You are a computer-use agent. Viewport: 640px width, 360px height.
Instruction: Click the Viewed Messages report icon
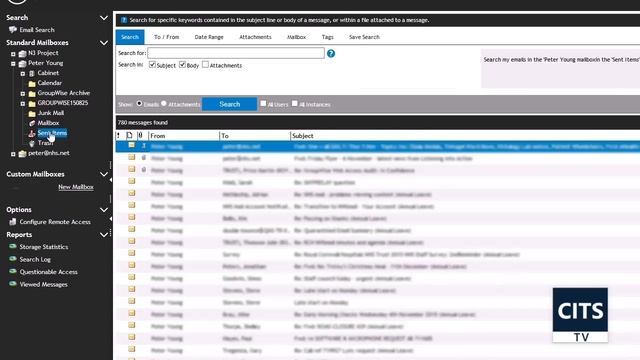tap(13, 284)
